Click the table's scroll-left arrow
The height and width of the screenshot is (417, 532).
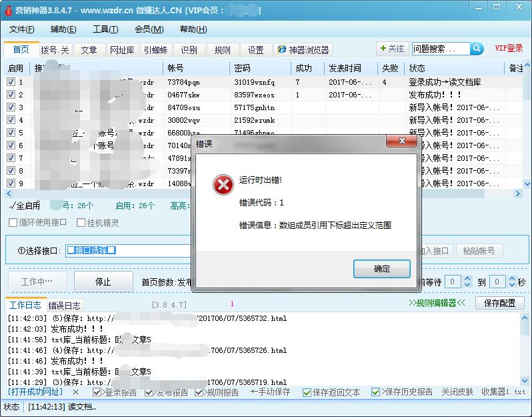pyautogui.click(x=9, y=193)
